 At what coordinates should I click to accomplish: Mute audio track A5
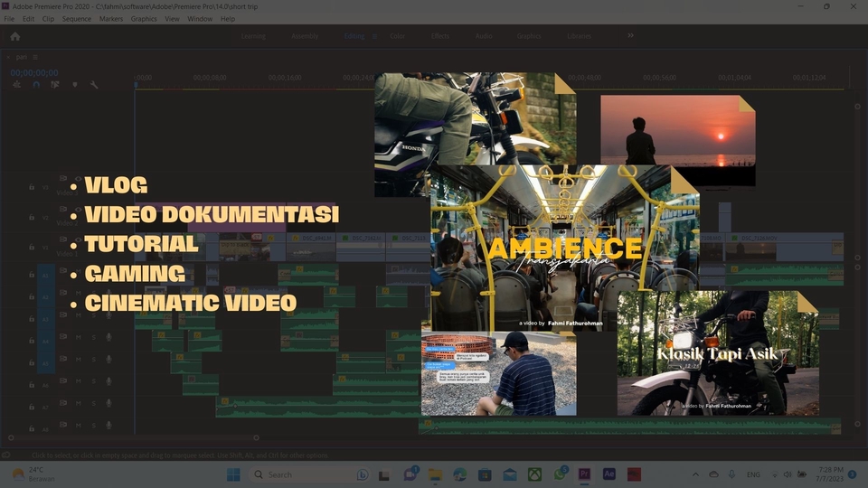click(x=79, y=360)
